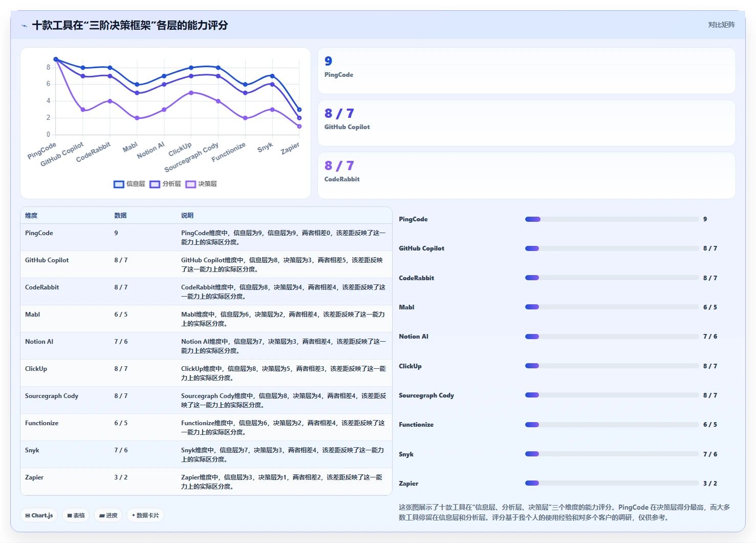Click the 进度 chip at the bottom
Screen dimensions: 756x543
(x=108, y=515)
